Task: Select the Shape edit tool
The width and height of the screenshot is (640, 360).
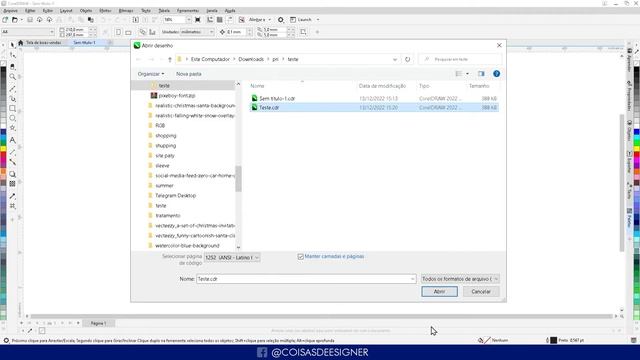Action: point(13,56)
